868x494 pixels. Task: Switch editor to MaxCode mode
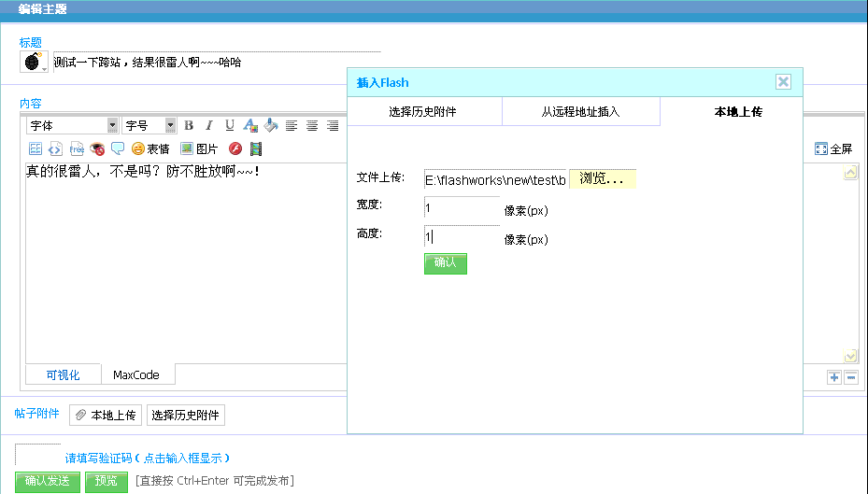click(136, 375)
